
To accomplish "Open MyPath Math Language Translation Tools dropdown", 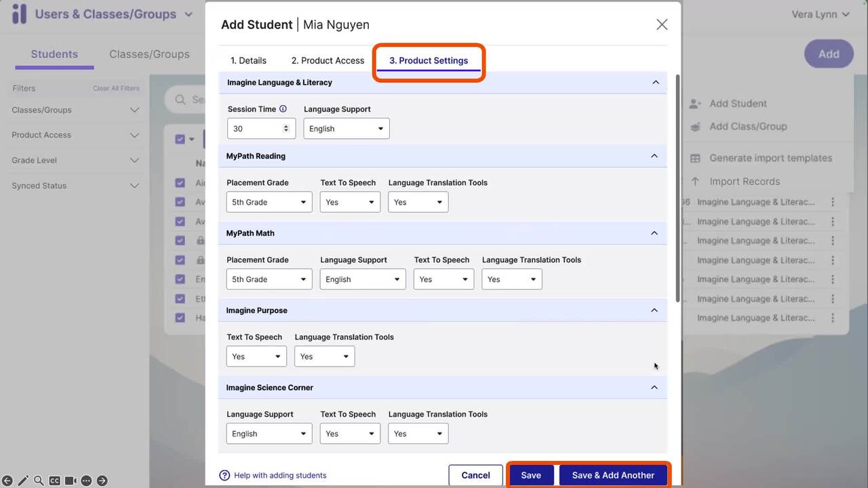I will click(x=512, y=279).
